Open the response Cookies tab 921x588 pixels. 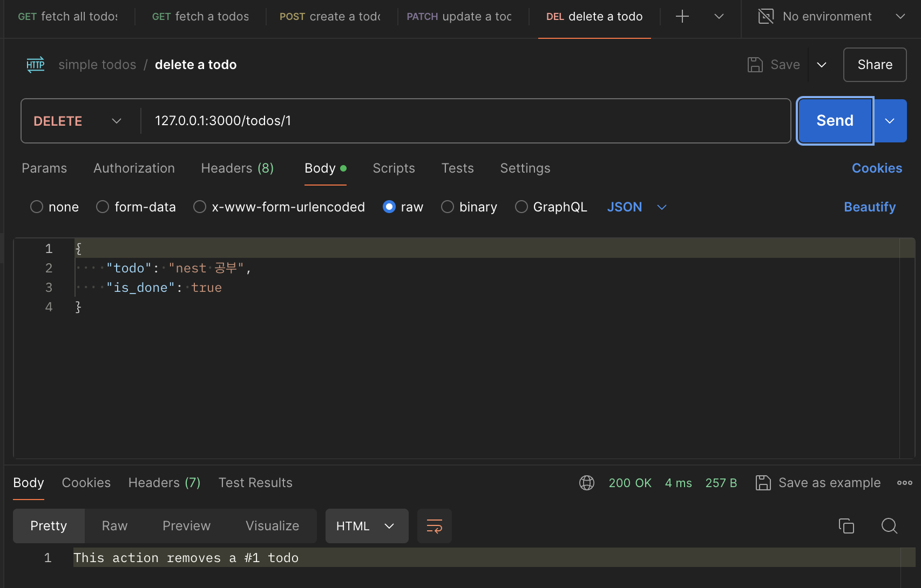pos(86,483)
